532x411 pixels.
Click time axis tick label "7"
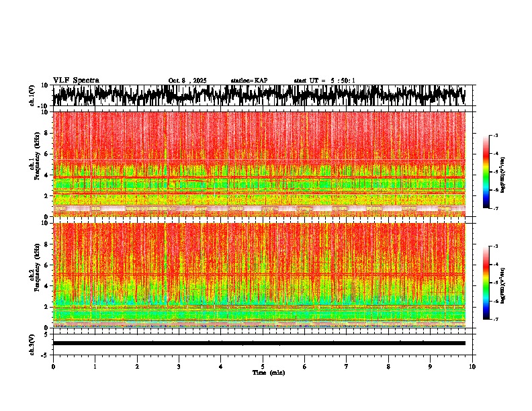(x=347, y=367)
